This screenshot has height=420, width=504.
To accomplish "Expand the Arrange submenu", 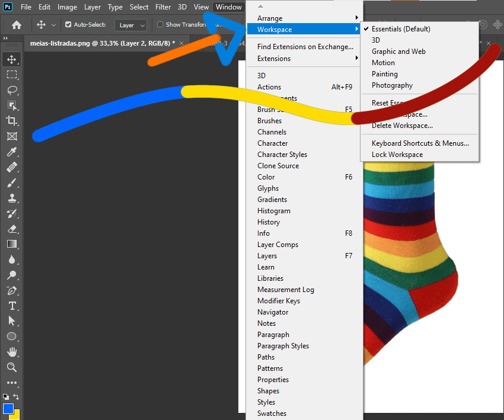I will (304, 18).
